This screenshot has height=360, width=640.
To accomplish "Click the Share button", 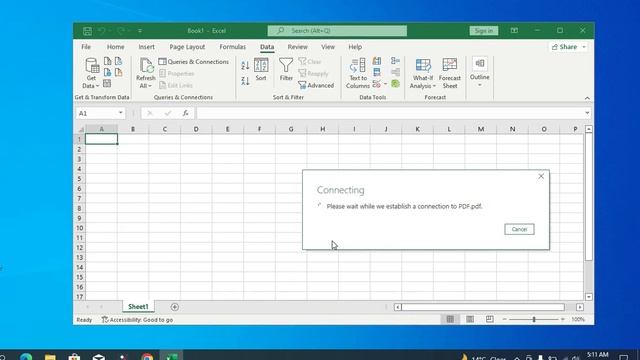I will point(569,47).
